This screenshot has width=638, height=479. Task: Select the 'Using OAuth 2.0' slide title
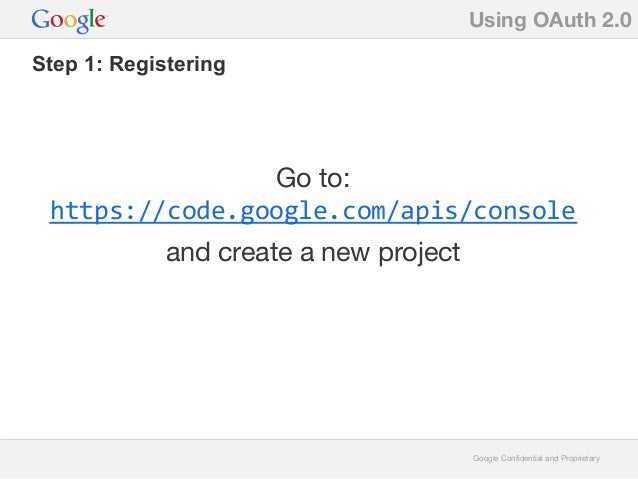pos(551,20)
